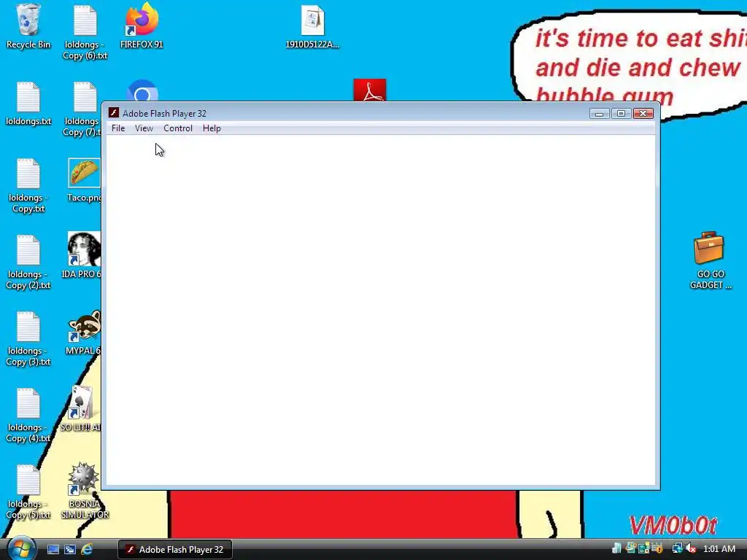
Task: Select the loldongs - Copy (4).txt file
Action: [x=28, y=415]
